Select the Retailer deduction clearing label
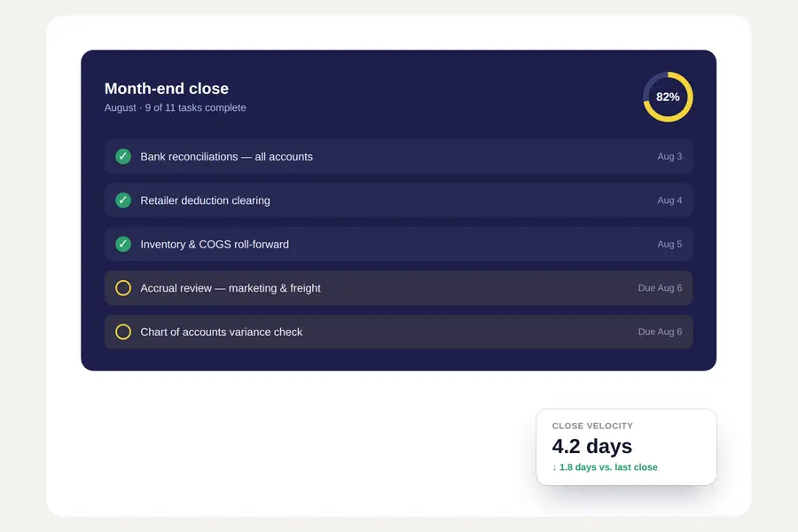Viewport: 798px width, 532px height. coord(205,200)
